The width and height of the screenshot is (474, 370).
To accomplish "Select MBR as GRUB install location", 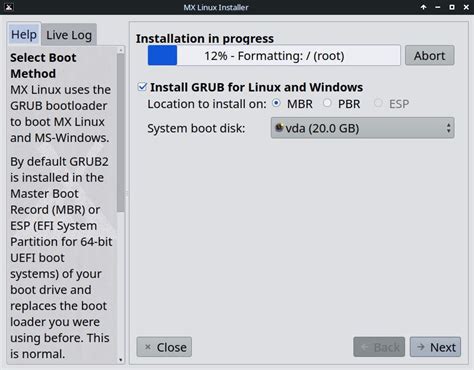I will (276, 103).
